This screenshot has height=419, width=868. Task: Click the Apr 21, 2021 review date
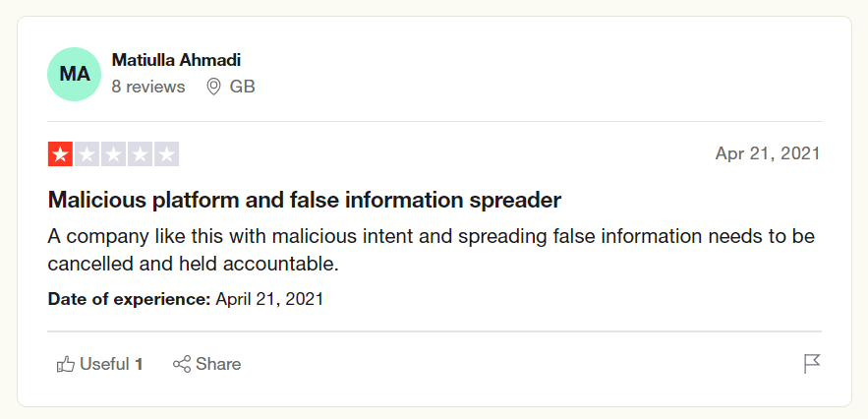point(768,153)
